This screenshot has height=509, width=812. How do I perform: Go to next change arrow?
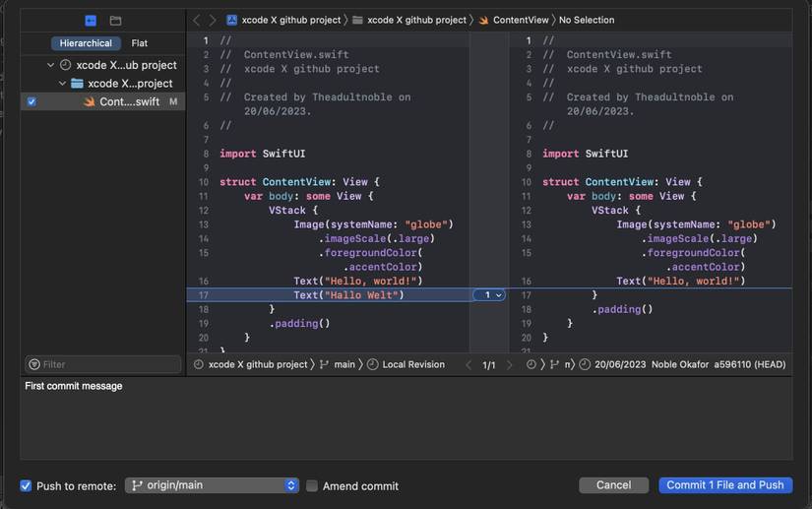point(510,365)
